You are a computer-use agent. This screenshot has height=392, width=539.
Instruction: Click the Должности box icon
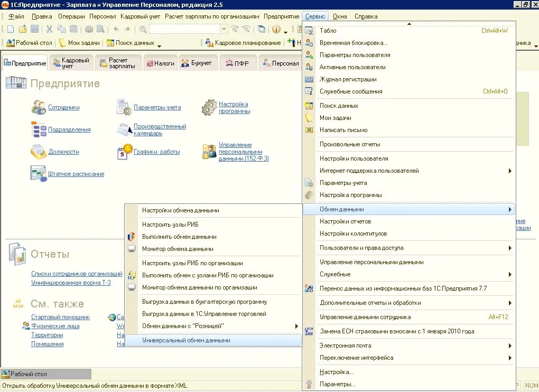click(x=39, y=152)
